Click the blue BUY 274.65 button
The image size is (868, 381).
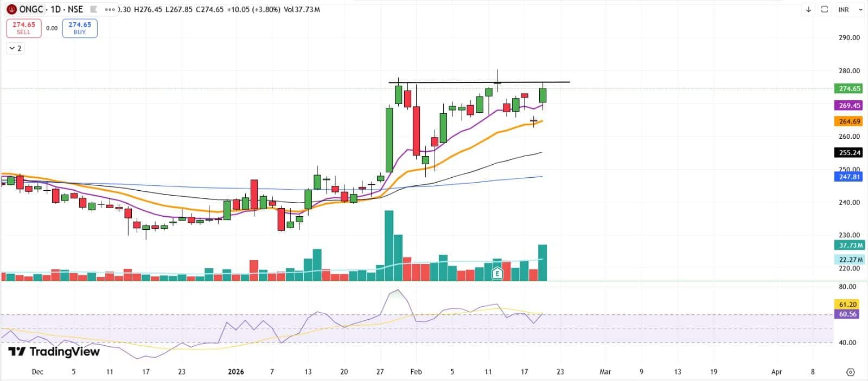(x=80, y=28)
